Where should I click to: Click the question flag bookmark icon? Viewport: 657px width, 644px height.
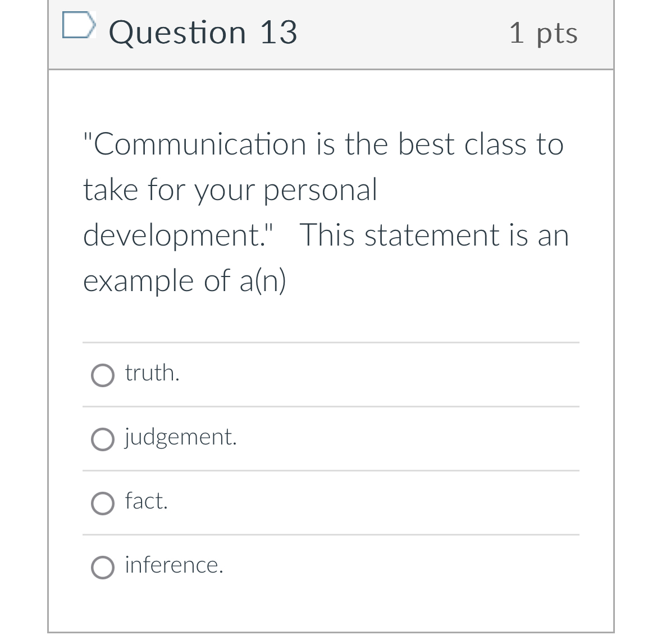point(79,25)
